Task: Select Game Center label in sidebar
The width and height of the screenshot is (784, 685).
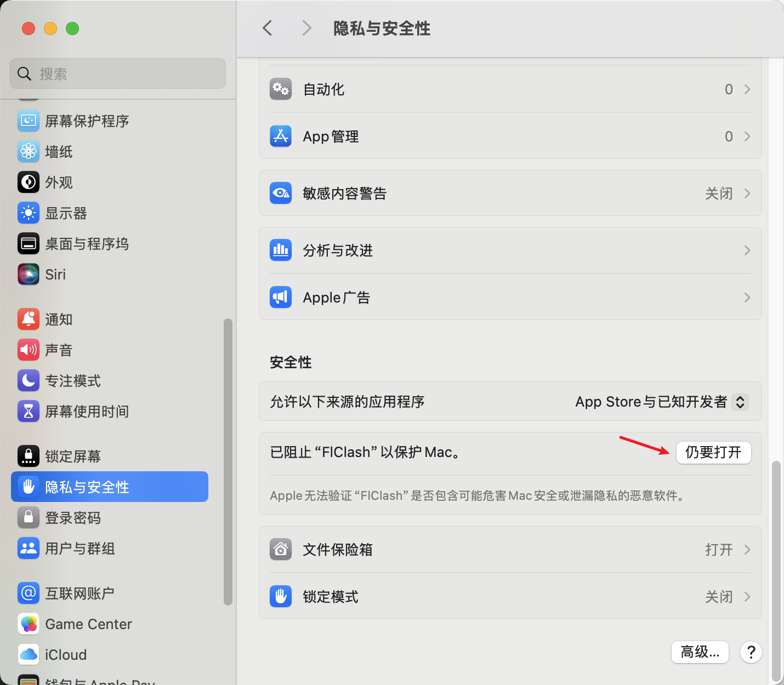Action: pyautogui.click(x=88, y=624)
